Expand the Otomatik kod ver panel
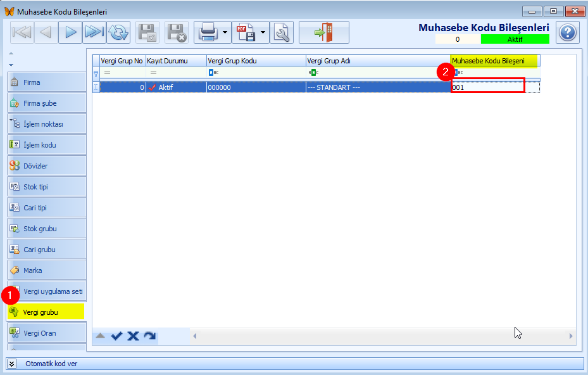The width and height of the screenshot is (588, 375). click(x=12, y=364)
